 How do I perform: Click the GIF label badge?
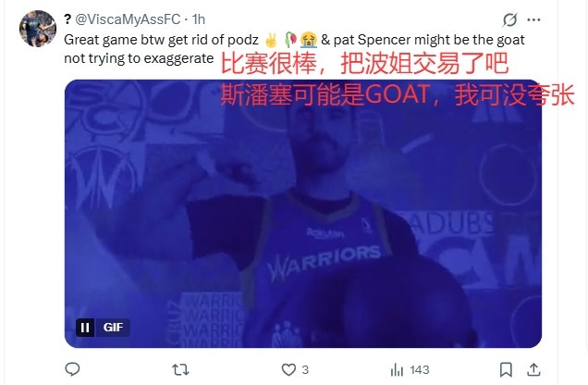coord(113,328)
